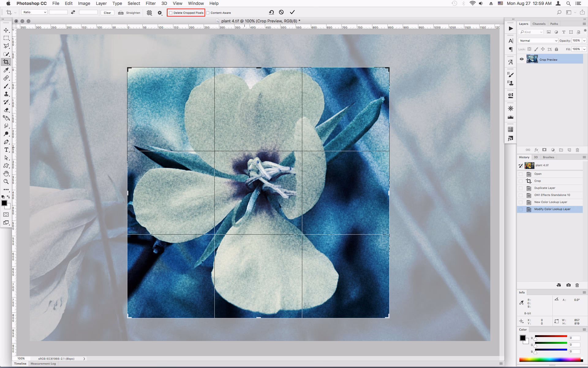Click the Clear button in crop options

pyautogui.click(x=107, y=13)
